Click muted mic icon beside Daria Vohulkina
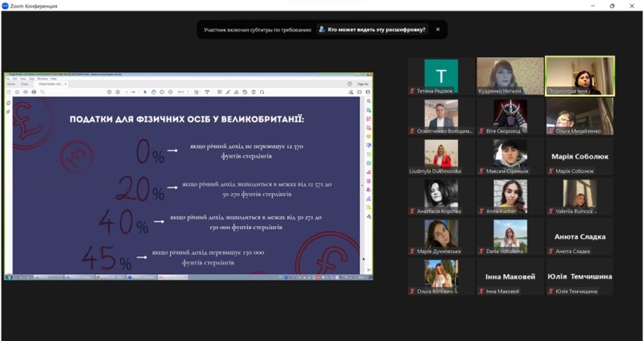Viewport: 644px width, 341px height. [x=481, y=251]
